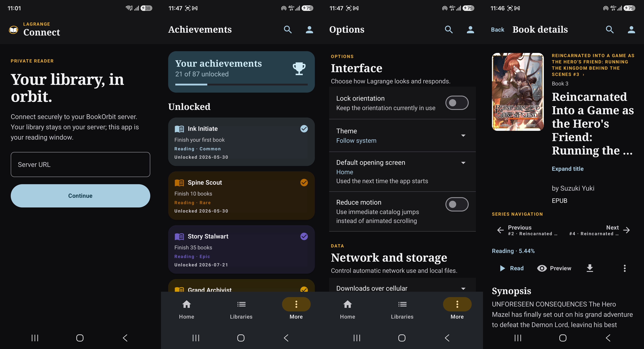644x349 pixels.
Task: Tap Spine Scout checkmark badge
Action: pyautogui.click(x=304, y=182)
